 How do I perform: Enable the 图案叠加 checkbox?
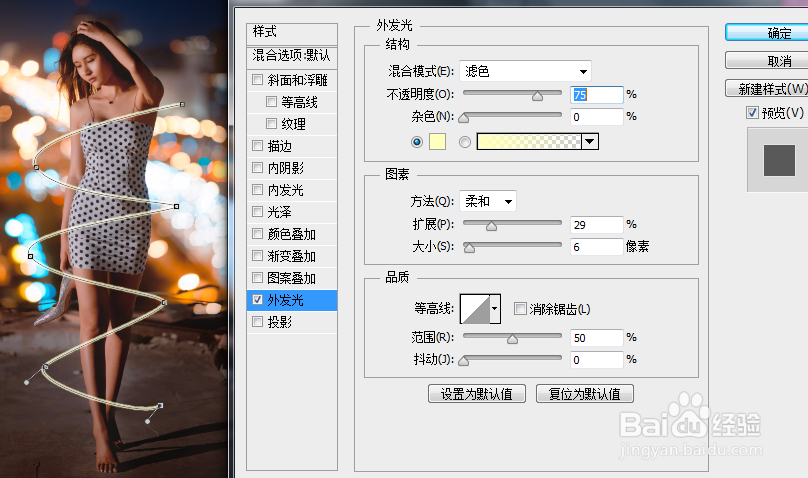[x=257, y=278]
